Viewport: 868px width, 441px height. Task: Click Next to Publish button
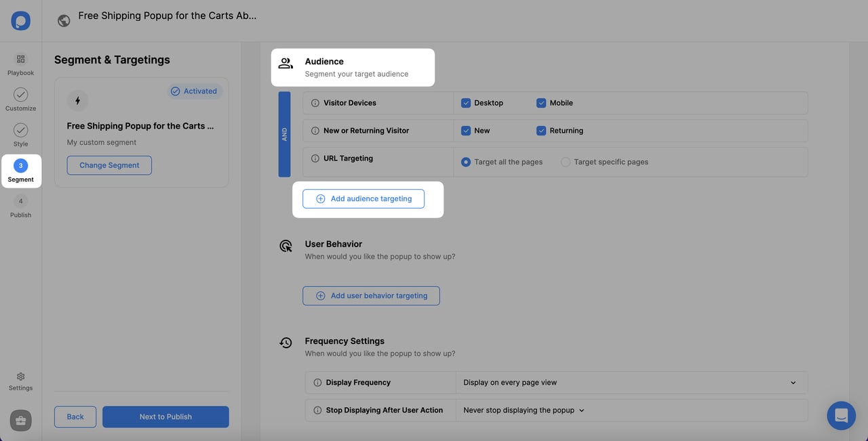[x=165, y=417]
